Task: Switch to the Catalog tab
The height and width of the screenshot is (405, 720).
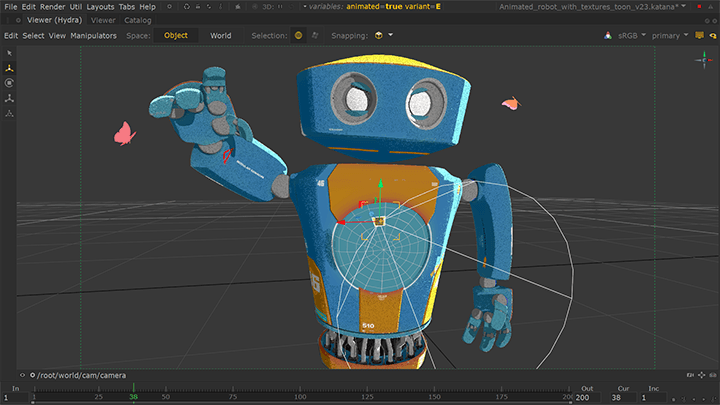Action: (x=138, y=20)
